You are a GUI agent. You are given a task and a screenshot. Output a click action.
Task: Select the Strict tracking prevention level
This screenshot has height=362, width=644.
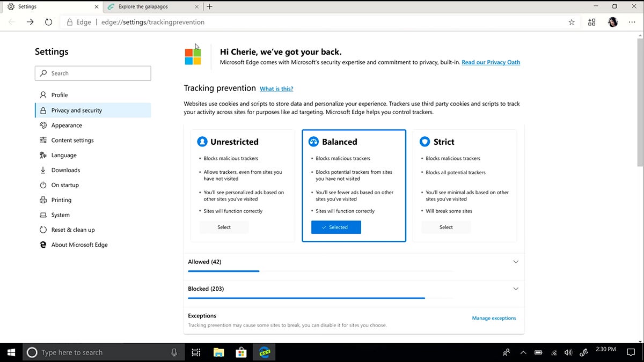point(445,227)
